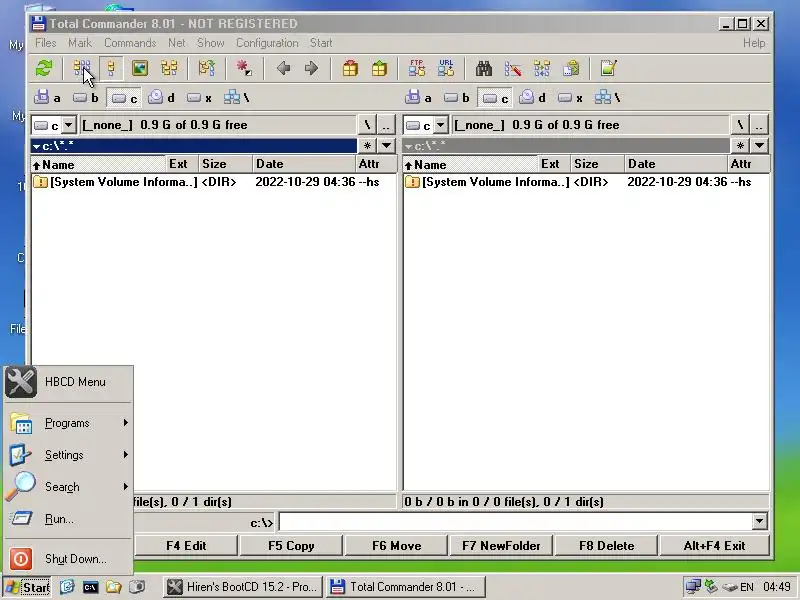800x600 pixels.
Task: Open network neighborhood in left drive bar
Action: 237,97
